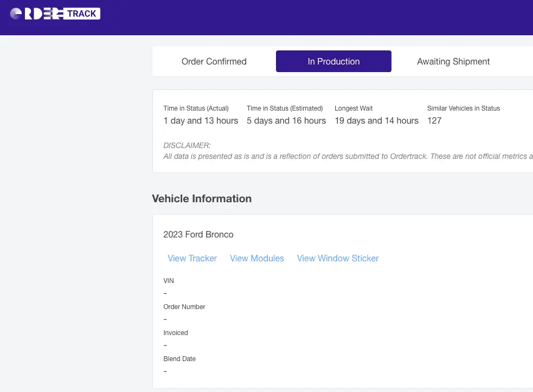Screen dimensions: 533x392
Task: Select the 127 similar vehicles count
Action: click(434, 120)
